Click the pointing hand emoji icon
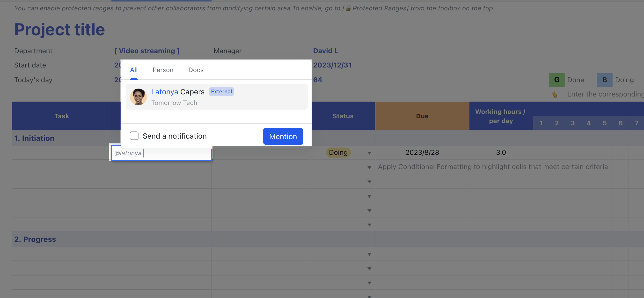 [555, 94]
